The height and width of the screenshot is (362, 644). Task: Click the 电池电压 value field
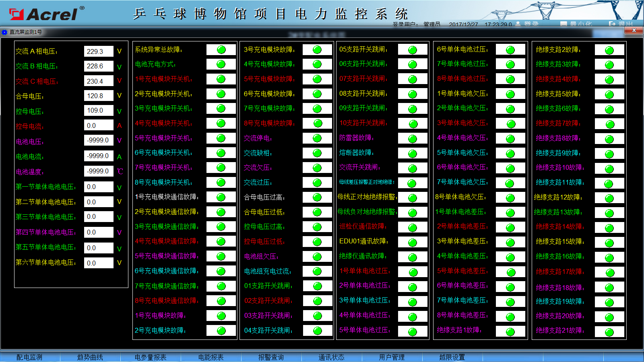99,140
